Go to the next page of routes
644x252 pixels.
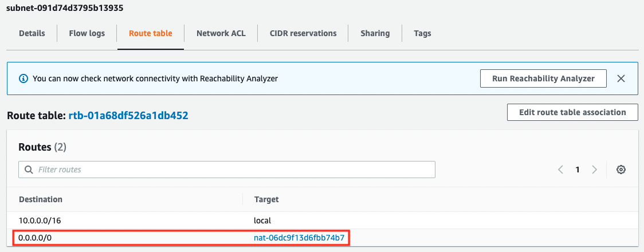click(x=594, y=170)
